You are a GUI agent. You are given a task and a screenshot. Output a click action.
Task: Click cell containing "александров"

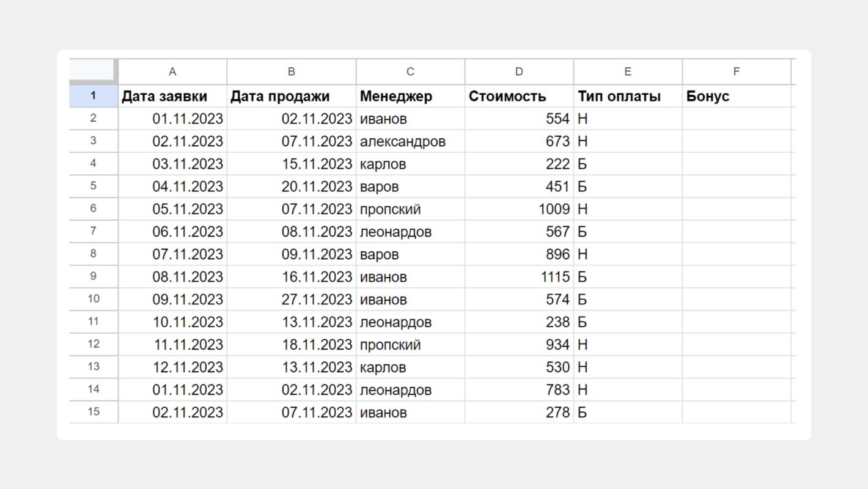pyautogui.click(x=410, y=141)
